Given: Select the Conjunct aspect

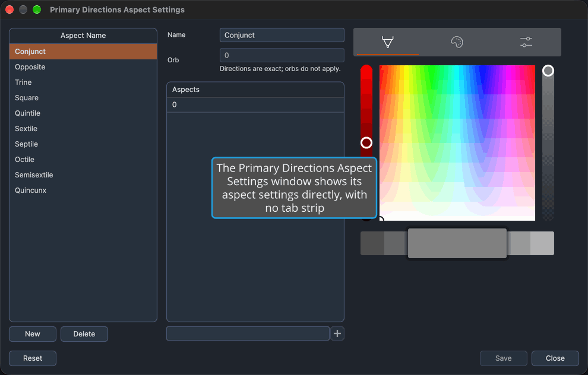Looking at the screenshot, I should tap(83, 51).
